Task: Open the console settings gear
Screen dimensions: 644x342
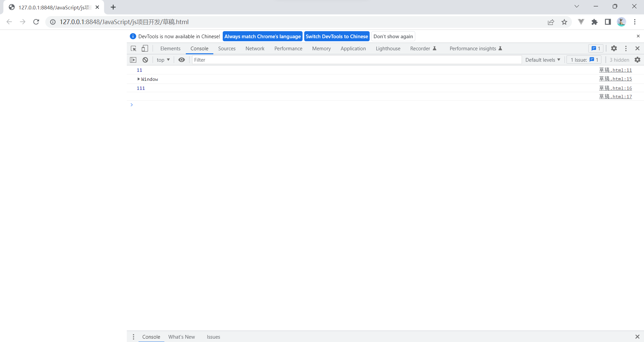Action: coord(638,60)
